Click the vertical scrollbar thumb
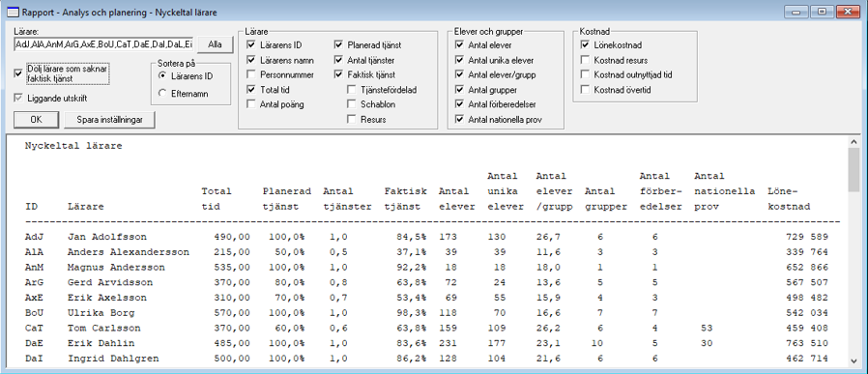 (854, 170)
